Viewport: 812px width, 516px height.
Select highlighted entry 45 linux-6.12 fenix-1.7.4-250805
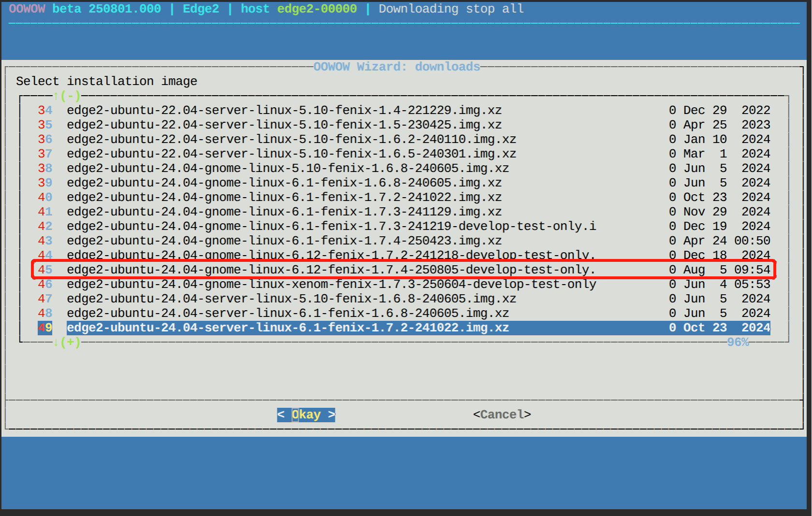331,270
